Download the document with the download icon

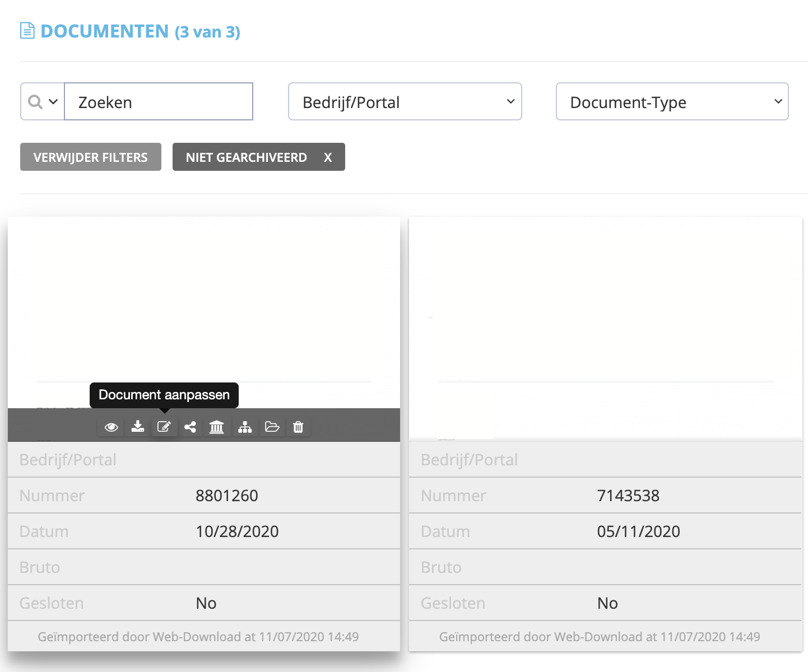pos(137,427)
